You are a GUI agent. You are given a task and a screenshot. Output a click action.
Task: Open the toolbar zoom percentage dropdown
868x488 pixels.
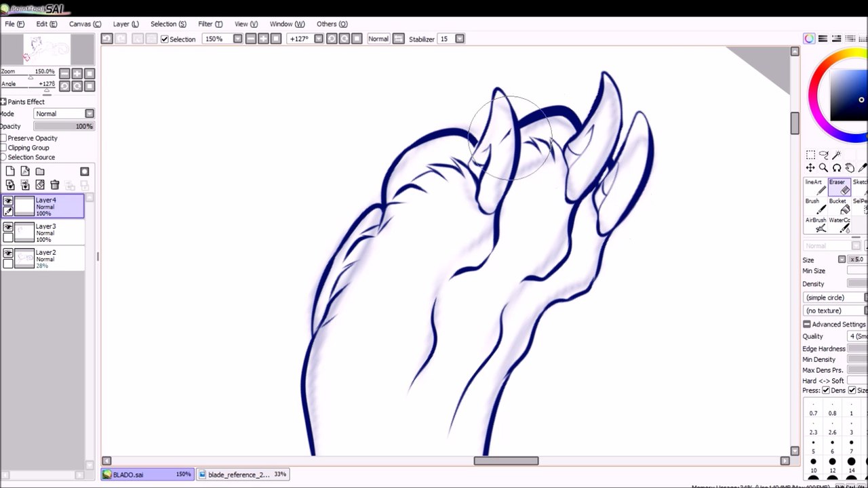[x=237, y=39]
